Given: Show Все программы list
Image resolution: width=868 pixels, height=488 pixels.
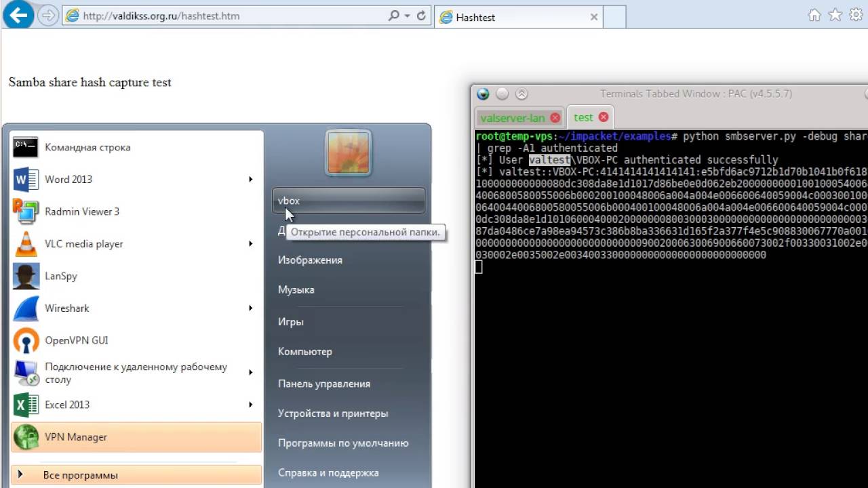Looking at the screenshot, I should pyautogui.click(x=137, y=475).
